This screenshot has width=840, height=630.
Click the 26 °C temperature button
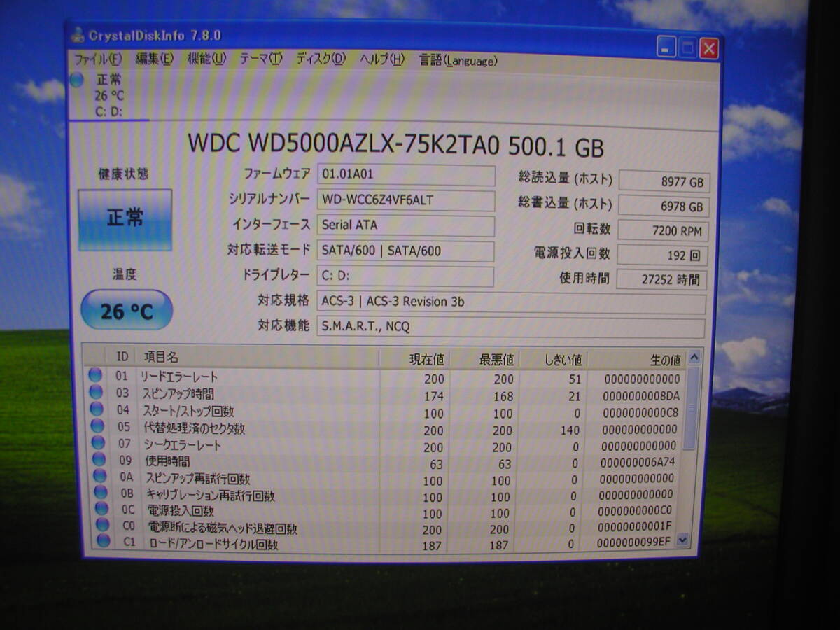pyautogui.click(x=127, y=310)
